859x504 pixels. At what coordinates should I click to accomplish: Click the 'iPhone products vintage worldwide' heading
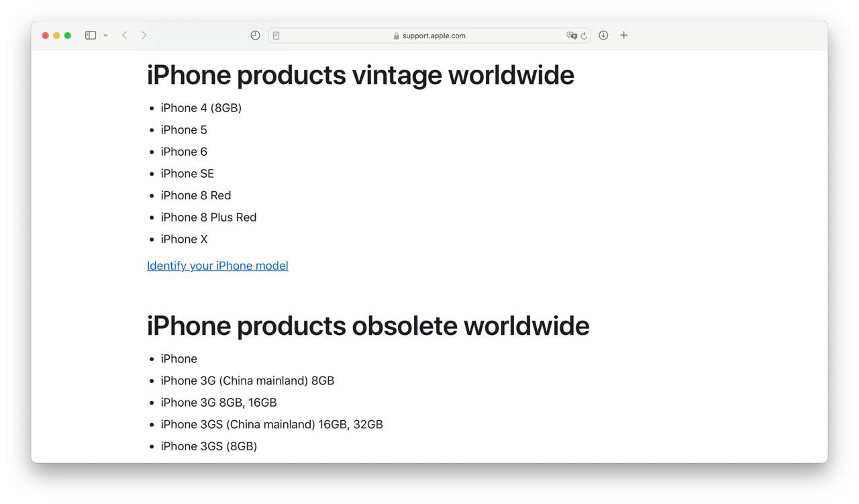[360, 74]
